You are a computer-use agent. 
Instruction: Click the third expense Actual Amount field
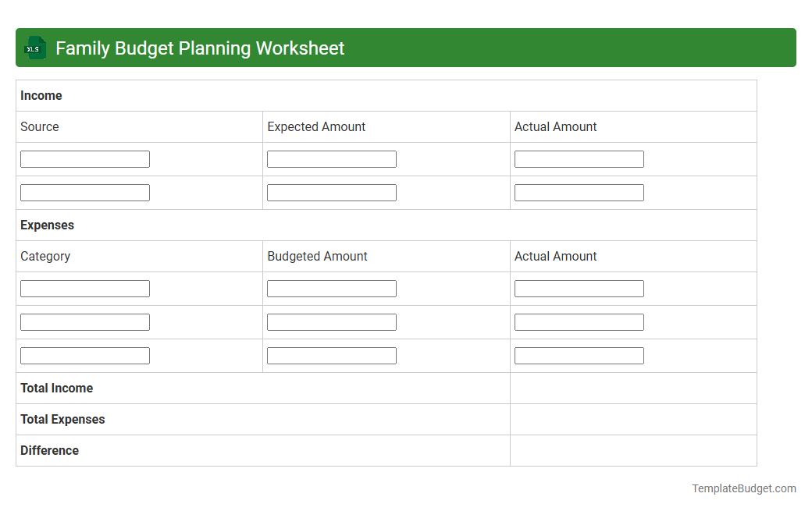point(579,355)
